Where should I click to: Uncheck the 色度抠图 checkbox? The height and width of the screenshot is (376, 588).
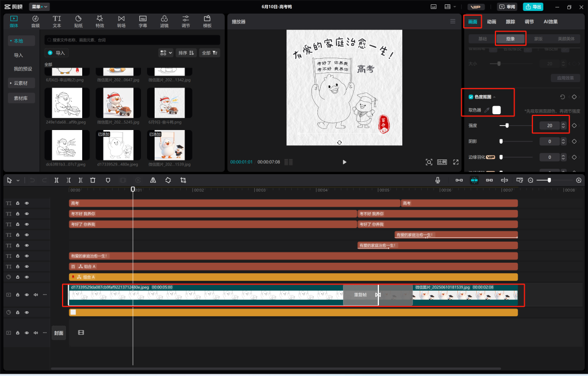471,97
